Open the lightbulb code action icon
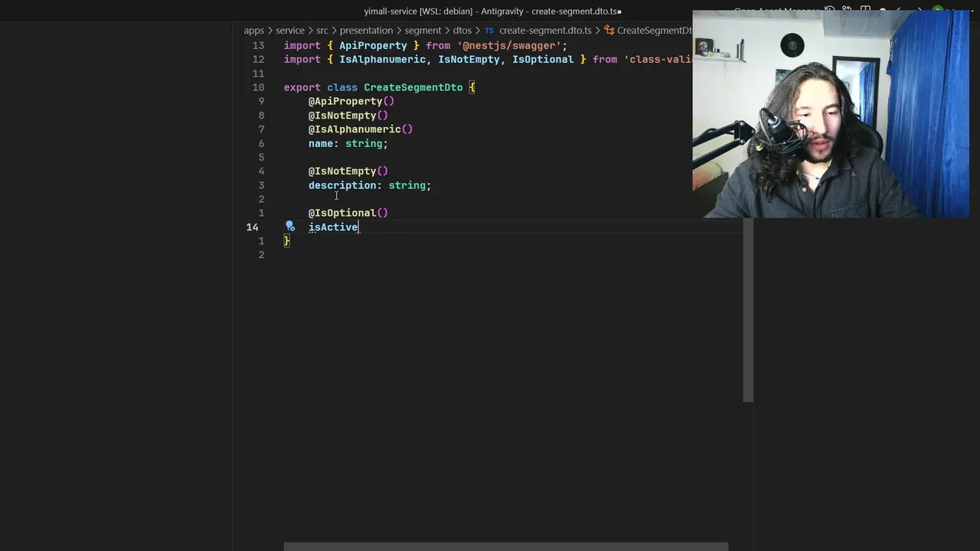Viewport: 980px width, 551px height. 290,227
